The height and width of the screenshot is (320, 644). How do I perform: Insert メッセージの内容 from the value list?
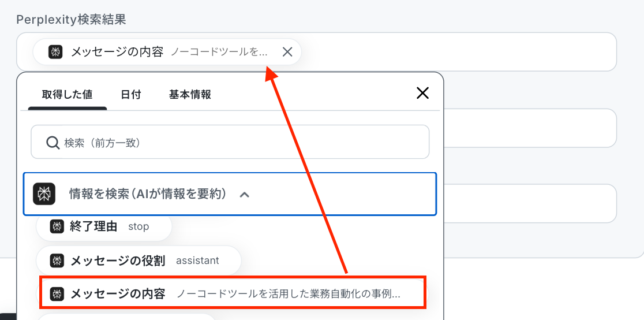231,294
